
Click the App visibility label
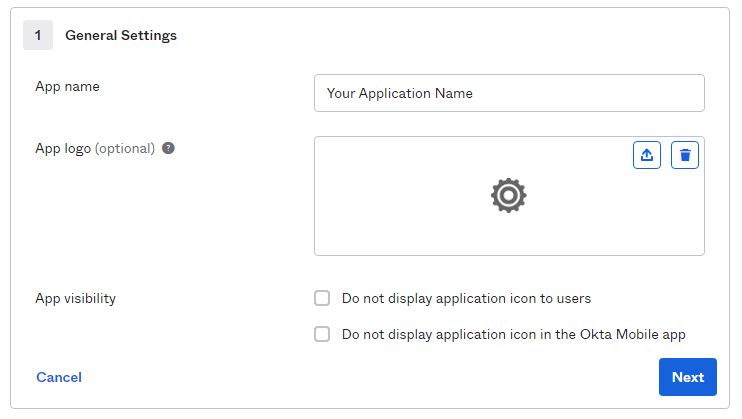click(x=76, y=299)
